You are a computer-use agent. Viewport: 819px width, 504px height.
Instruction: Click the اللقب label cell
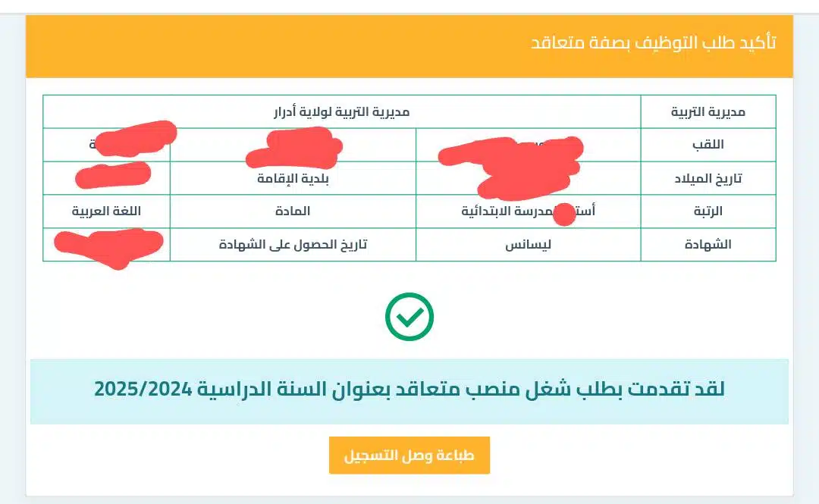pos(708,145)
